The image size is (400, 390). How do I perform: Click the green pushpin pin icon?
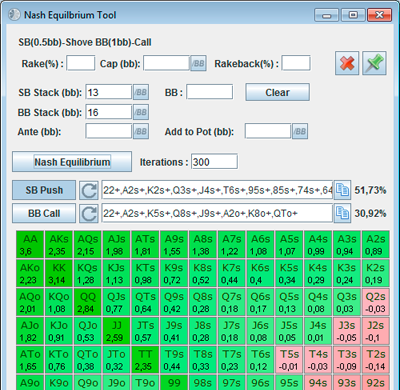pos(374,63)
